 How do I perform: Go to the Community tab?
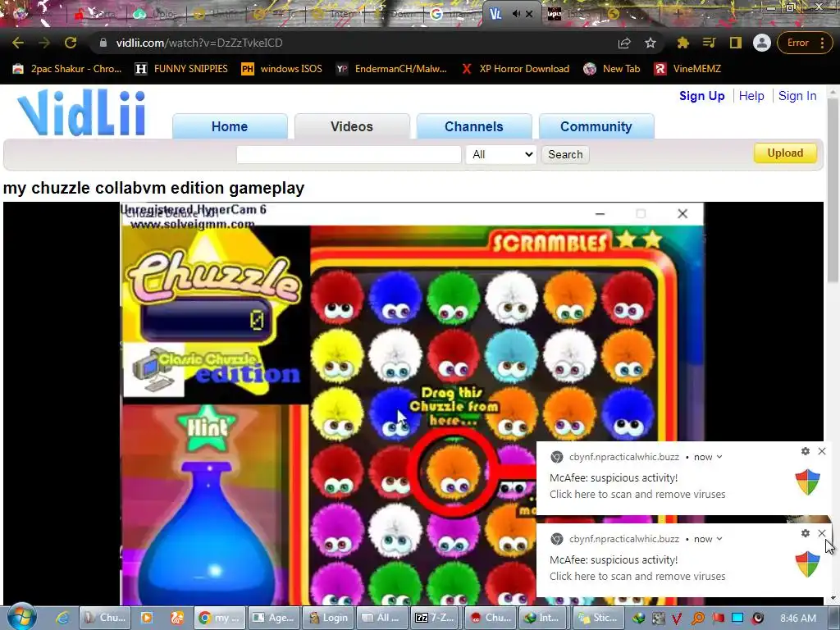[x=596, y=126]
